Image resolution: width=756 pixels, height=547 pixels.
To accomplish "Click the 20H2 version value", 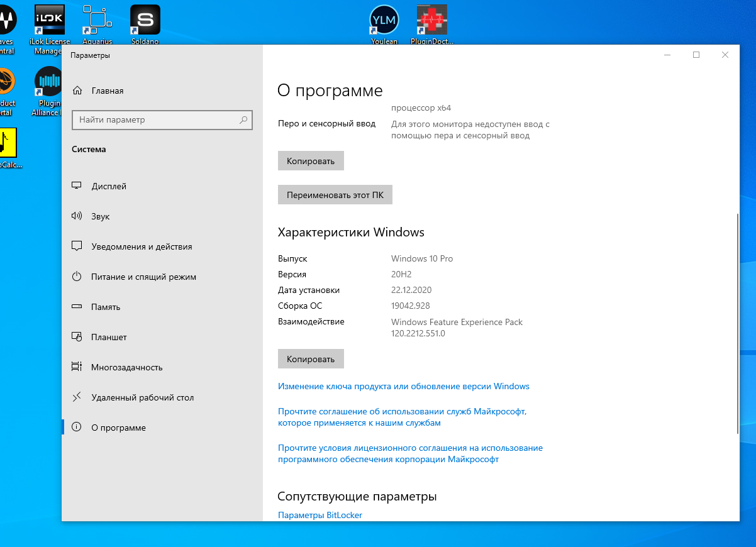I will [x=401, y=274].
